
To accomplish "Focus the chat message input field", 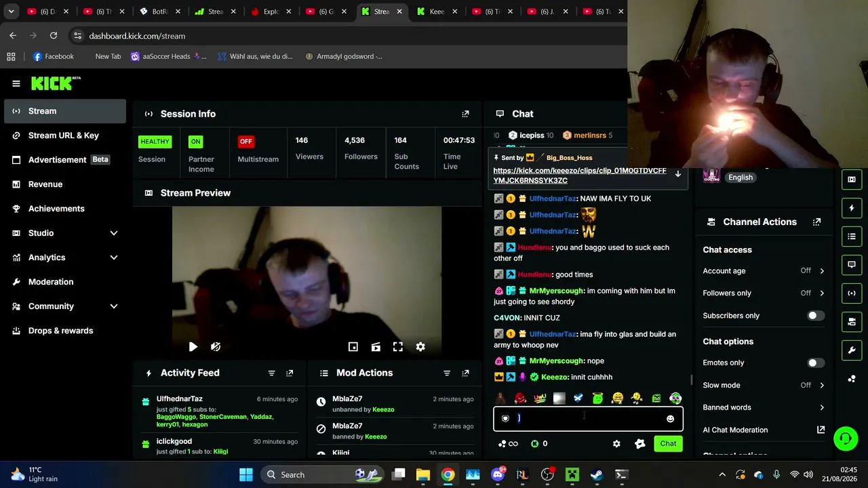I will tap(588, 419).
